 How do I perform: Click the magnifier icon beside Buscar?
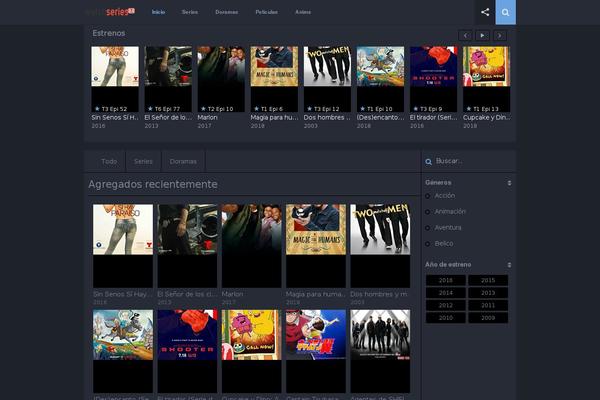click(x=429, y=162)
